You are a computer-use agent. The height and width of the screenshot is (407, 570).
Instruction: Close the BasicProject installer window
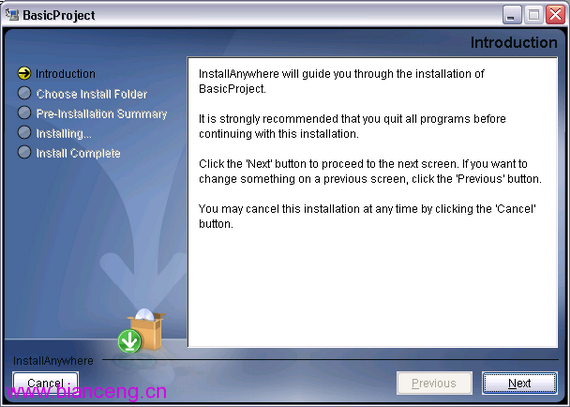pyautogui.click(x=555, y=15)
